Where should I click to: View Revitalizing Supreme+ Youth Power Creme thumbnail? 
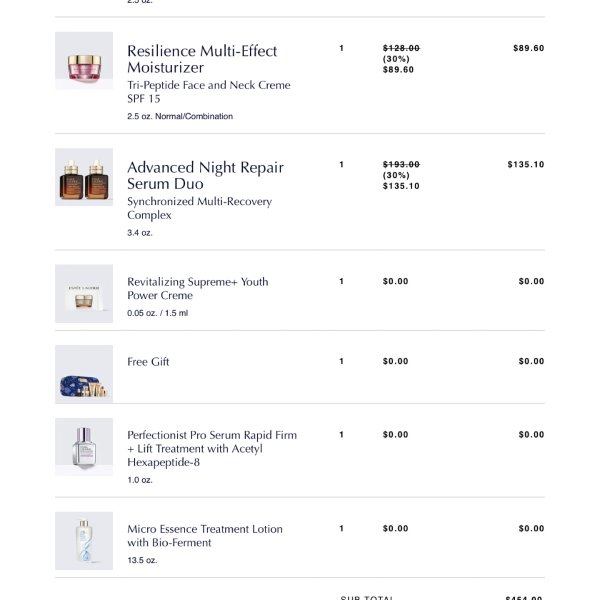(84, 293)
